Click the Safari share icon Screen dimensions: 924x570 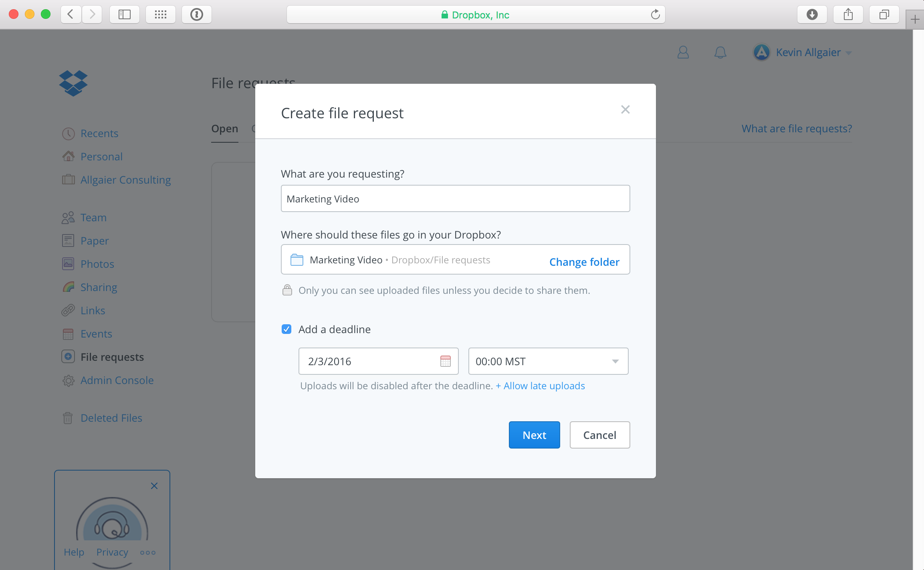[x=848, y=15]
